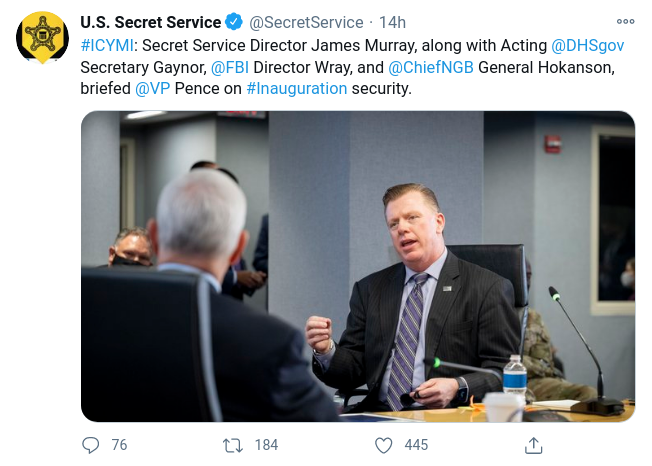Click the 184 retweets count
The image size is (652, 466).
tap(266, 445)
